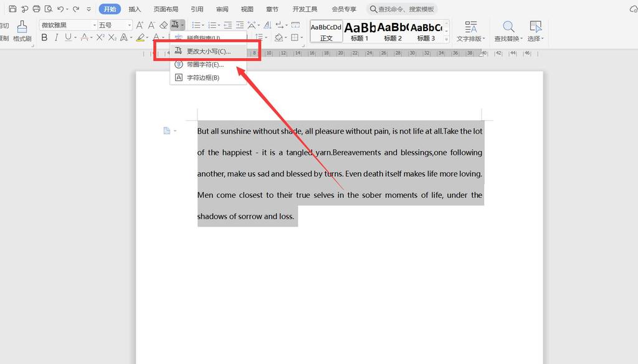The image size is (638, 364).
Task: Select 带圈字符(E)... menu entry
Action: click(x=205, y=65)
